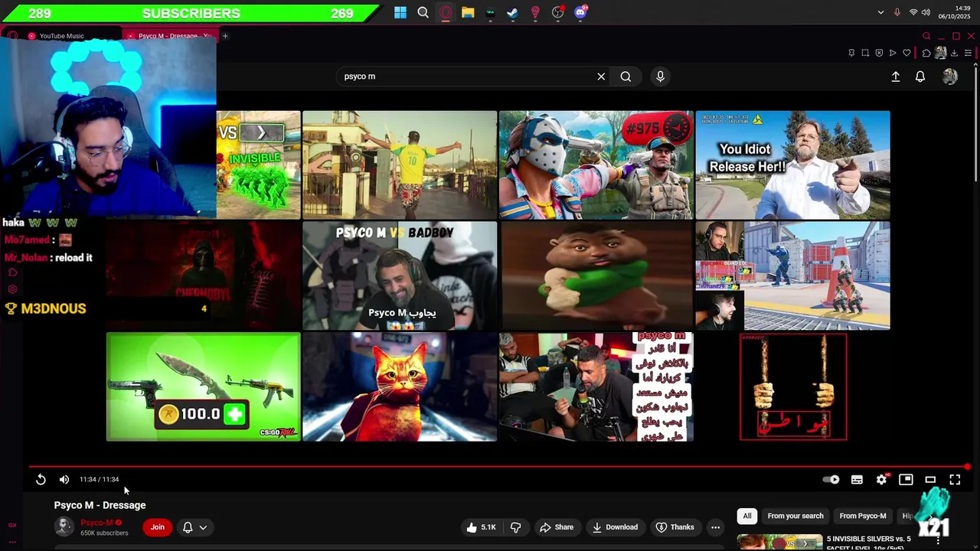Like the Psyco M video
The height and width of the screenshot is (551, 980).
(x=481, y=527)
